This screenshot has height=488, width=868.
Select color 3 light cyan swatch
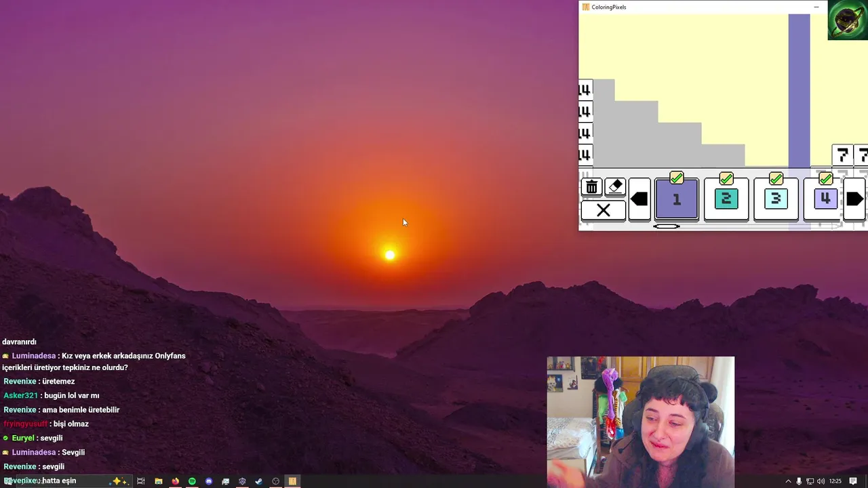tap(776, 199)
